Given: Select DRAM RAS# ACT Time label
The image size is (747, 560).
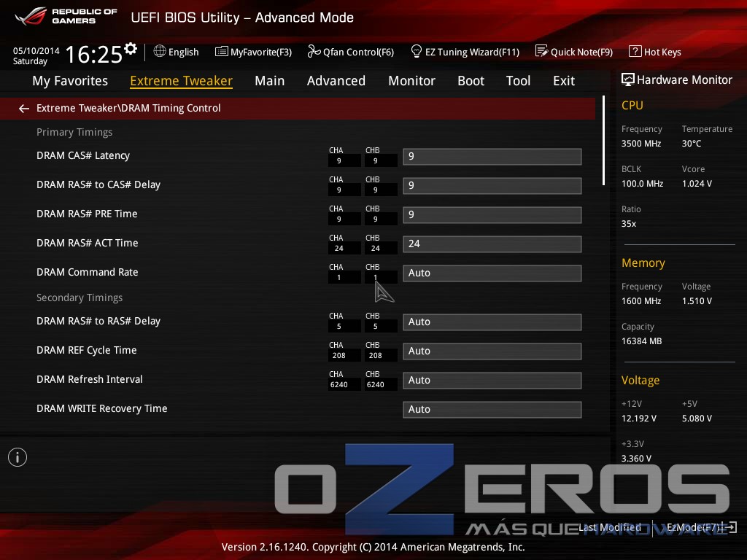Looking at the screenshot, I should coord(88,243).
